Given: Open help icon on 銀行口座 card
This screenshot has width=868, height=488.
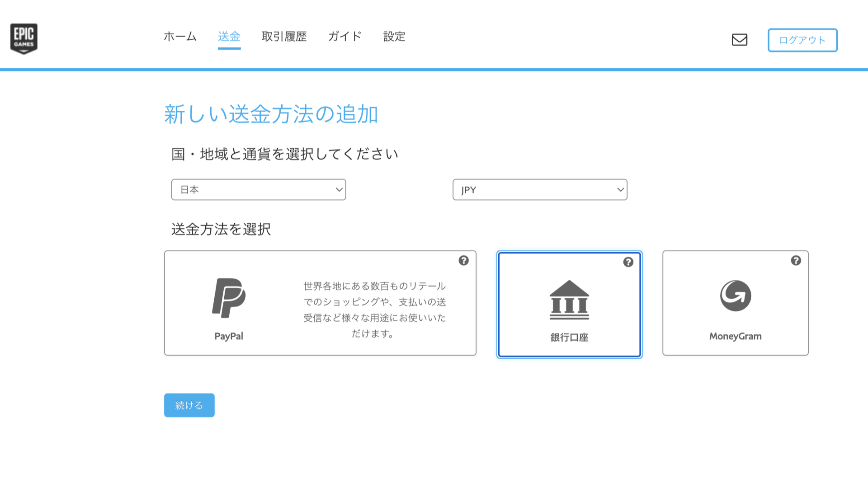Looking at the screenshot, I should click(x=628, y=263).
